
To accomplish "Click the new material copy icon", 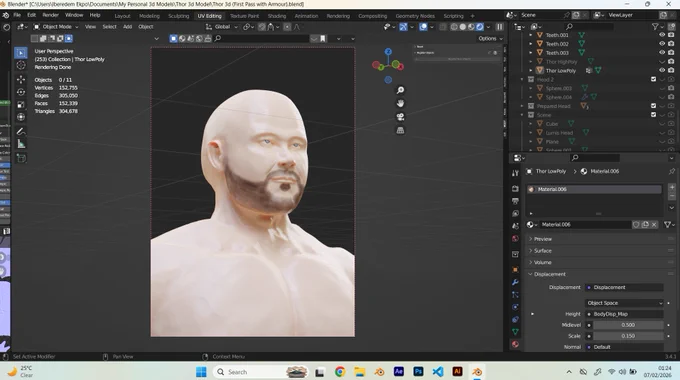I will point(645,224).
